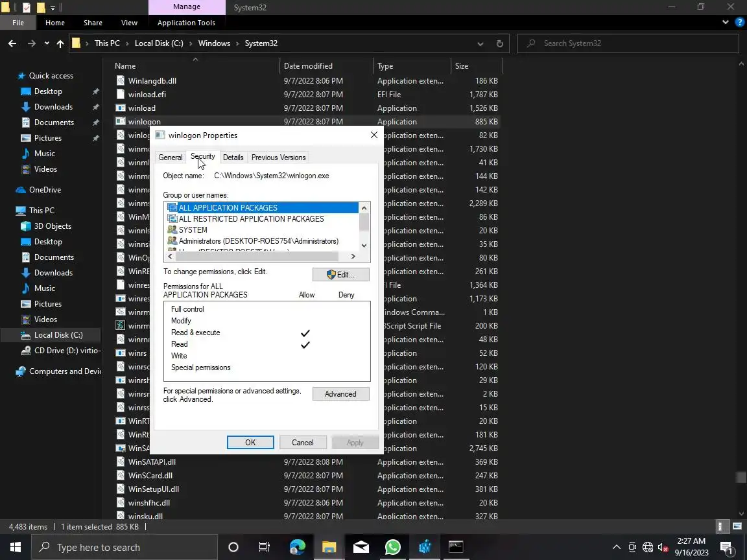This screenshot has width=747, height=560.
Task: Open the notification center icon
Action: coord(726,547)
